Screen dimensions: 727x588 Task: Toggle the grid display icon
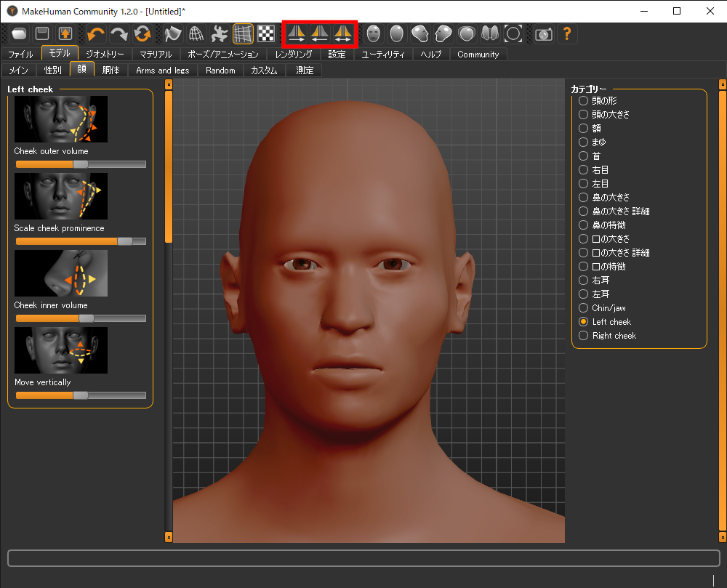(243, 33)
